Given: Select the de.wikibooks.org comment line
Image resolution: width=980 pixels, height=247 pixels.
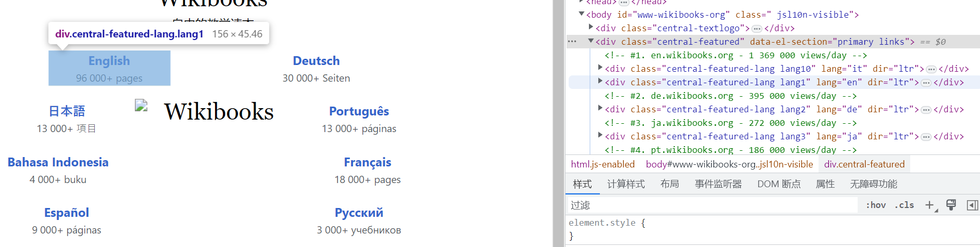Looking at the screenshot, I should click(730, 96).
